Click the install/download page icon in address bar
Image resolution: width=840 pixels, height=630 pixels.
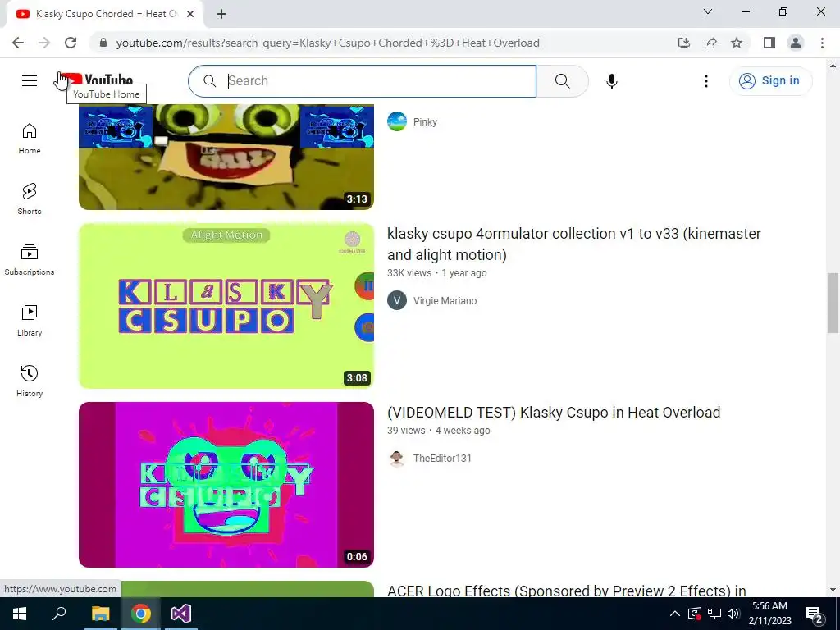[684, 43]
